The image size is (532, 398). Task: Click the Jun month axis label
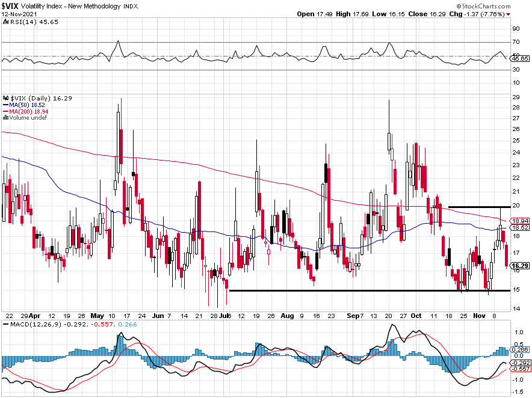tap(158, 316)
